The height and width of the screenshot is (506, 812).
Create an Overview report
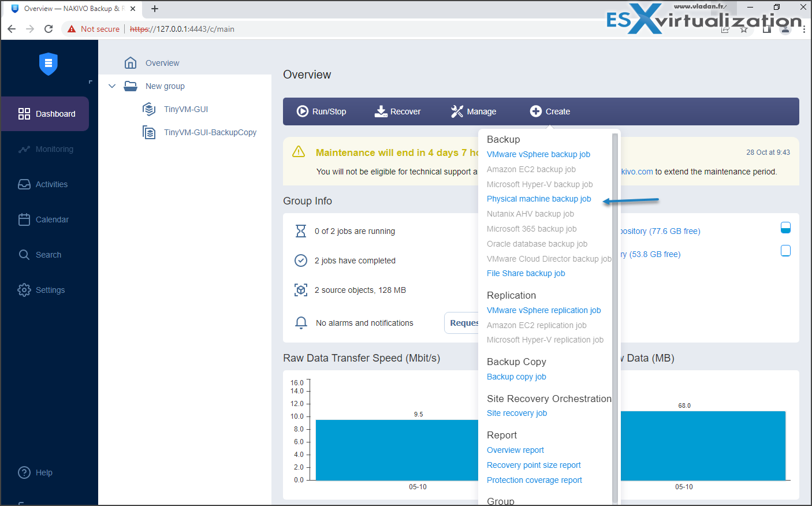click(515, 450)
